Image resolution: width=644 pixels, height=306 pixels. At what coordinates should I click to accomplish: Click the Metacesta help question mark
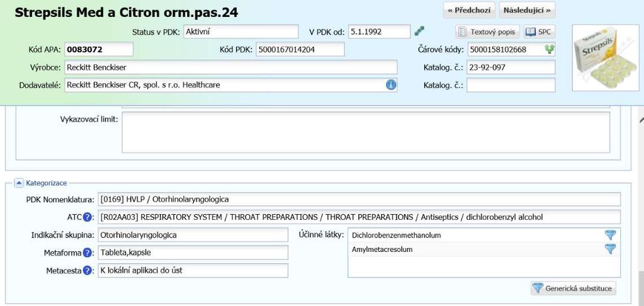pos(87,270)
